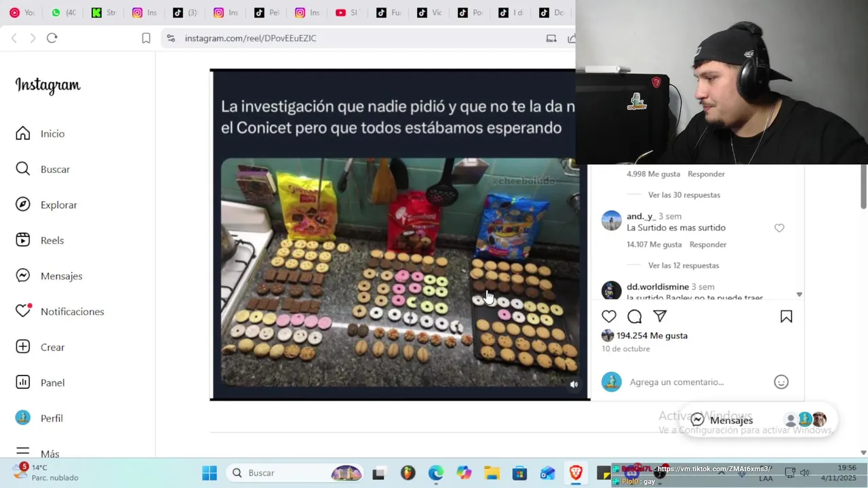Viewport: 868px width, 488px height.
Task: Open Microsoft Edge from the taskbar
Action: point(435,473)
